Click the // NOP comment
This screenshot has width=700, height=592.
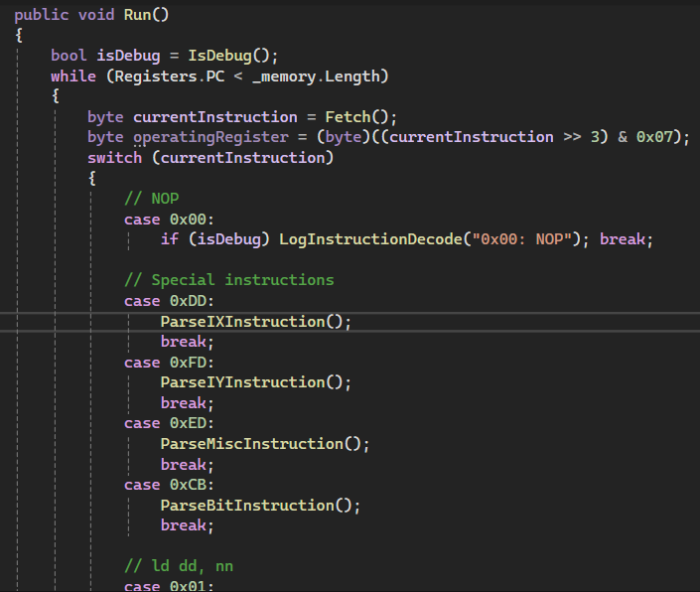coord(152,199)
